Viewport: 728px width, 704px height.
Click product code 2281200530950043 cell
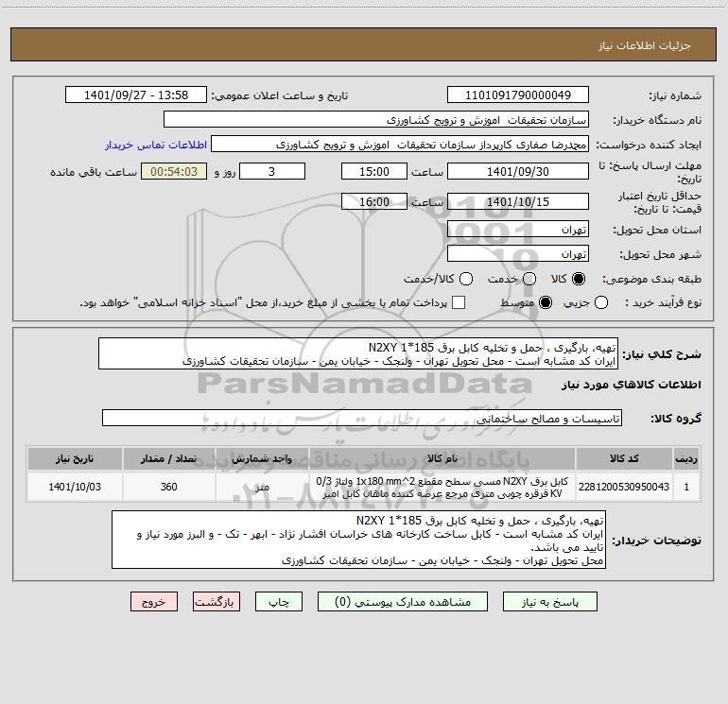(624, 487)
